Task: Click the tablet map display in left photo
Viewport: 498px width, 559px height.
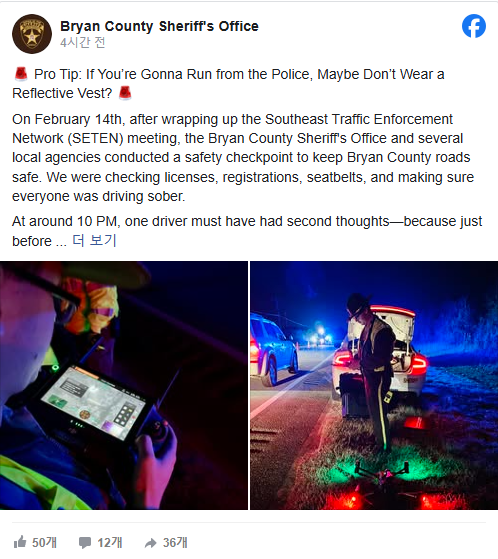Action: (94, 403)
